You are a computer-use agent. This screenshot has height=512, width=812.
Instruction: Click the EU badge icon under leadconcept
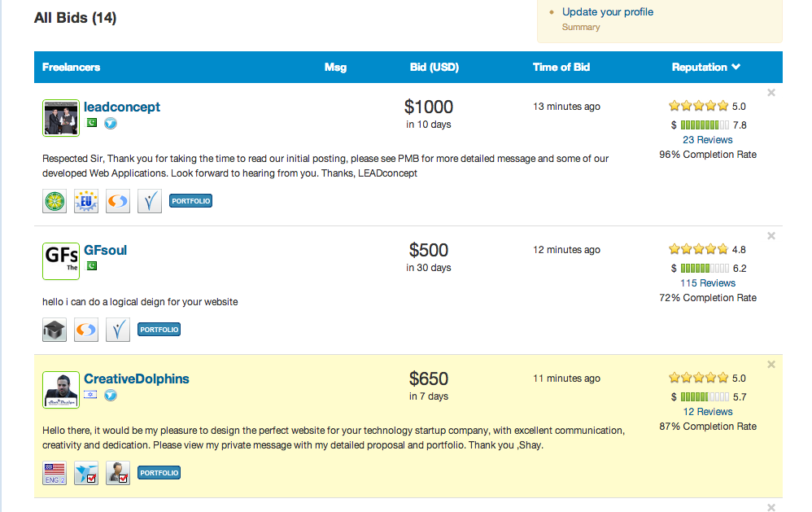click(x=86, y=201)
